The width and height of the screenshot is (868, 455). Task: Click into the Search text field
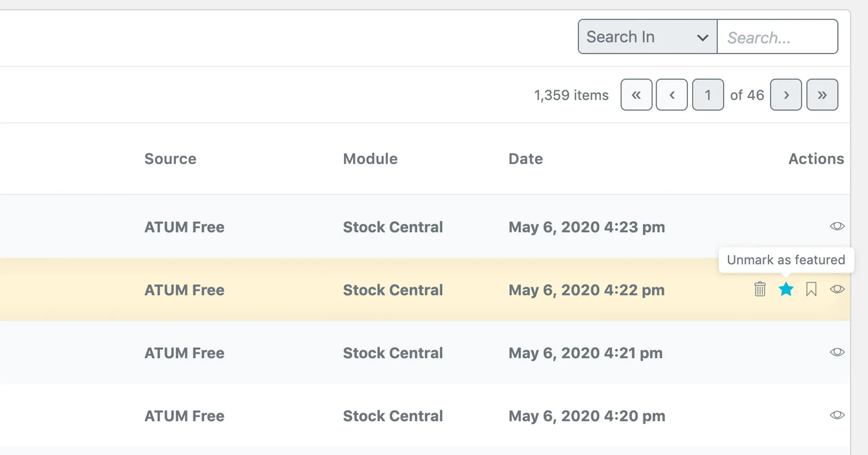[778, 37]
